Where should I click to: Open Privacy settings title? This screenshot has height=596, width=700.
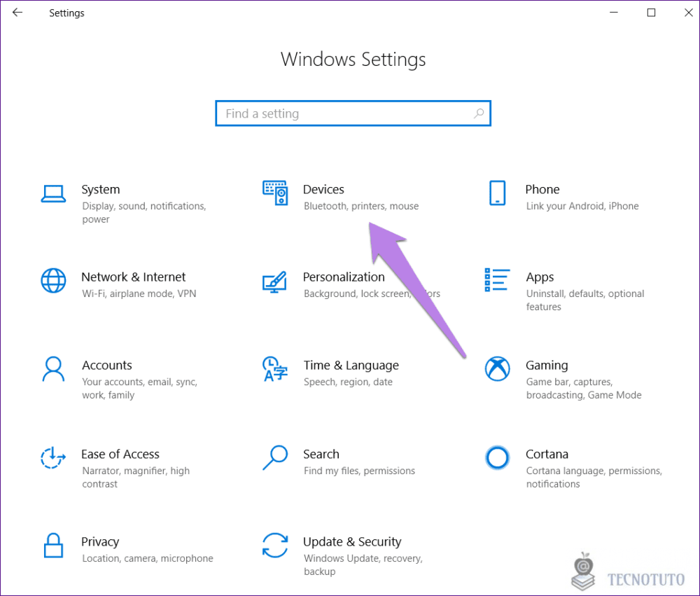tap(100, 542)
